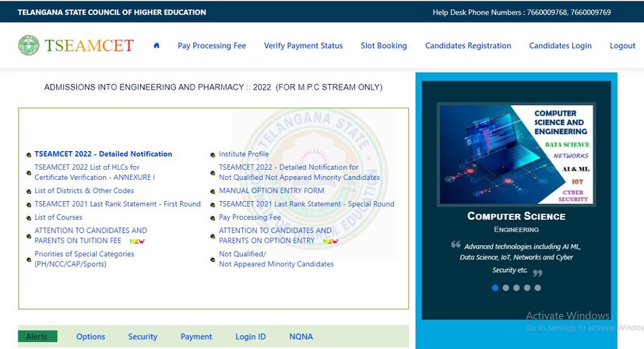The width and height of the screenshot is (644, 349).
Task: Click the Help Desk Phone Numbers text
Action: (x=522, y=12)
